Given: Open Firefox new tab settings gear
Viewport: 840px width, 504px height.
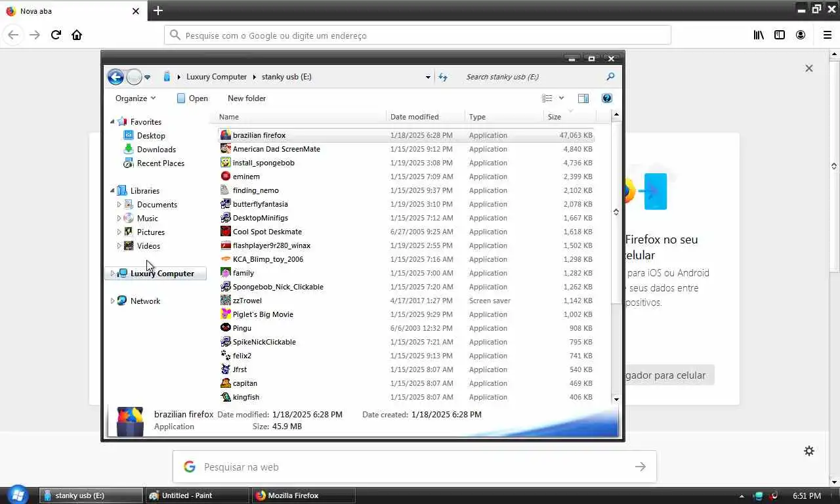Looking at the screenshot, I should coord(809,451).
